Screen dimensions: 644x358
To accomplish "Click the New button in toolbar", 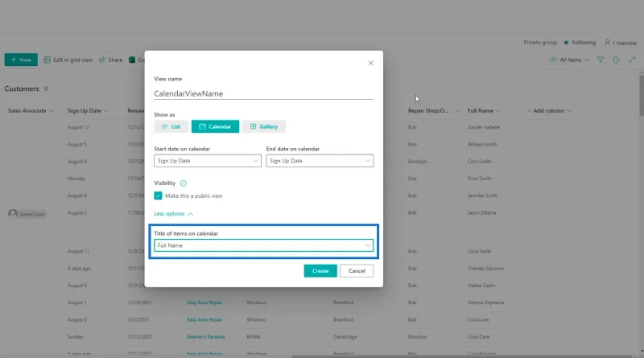I will point(21,60).
